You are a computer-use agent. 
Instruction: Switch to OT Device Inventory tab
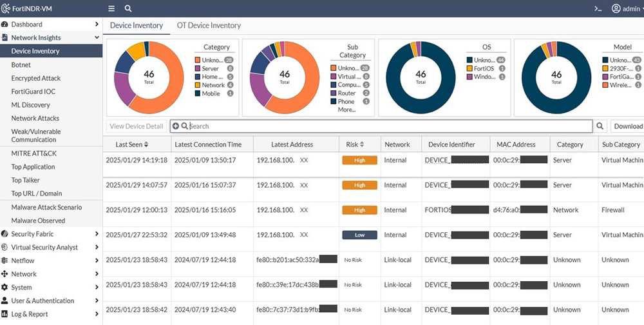click(x=209, y=26)
